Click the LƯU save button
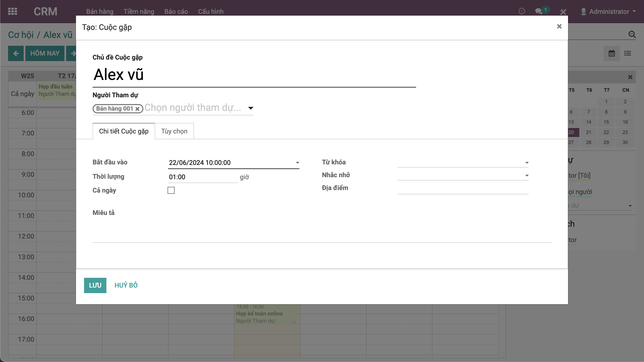The image size is (644, 362). (95, 285)
